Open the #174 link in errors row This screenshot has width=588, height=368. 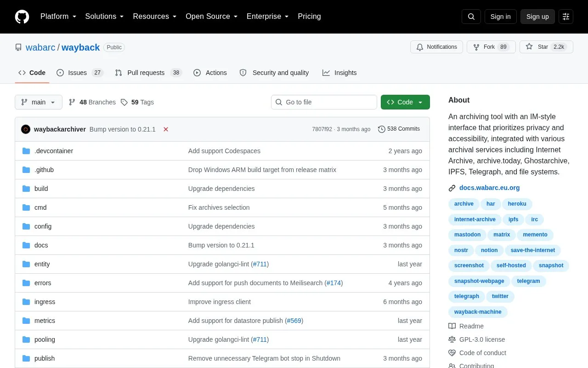tap(334, 283)
